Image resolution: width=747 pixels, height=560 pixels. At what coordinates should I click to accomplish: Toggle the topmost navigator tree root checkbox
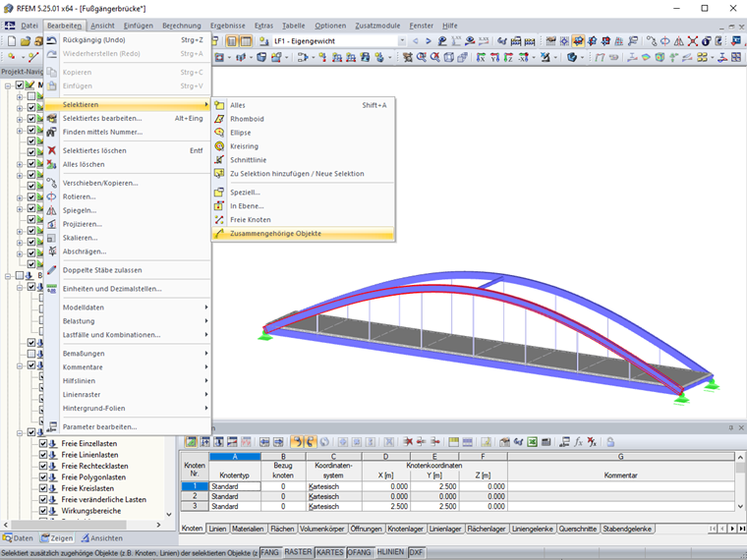pyautogui.click(x=20, y=85)
